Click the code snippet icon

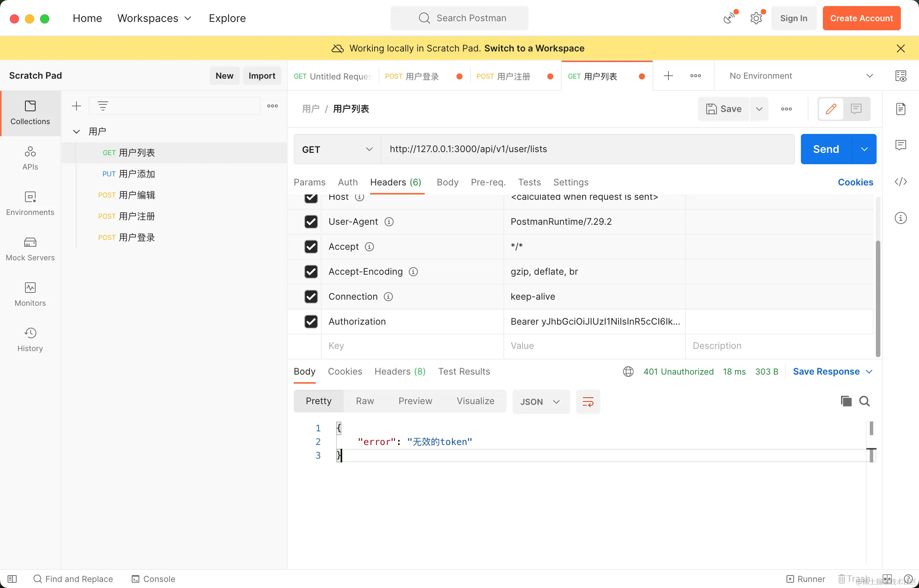point(900,181)
